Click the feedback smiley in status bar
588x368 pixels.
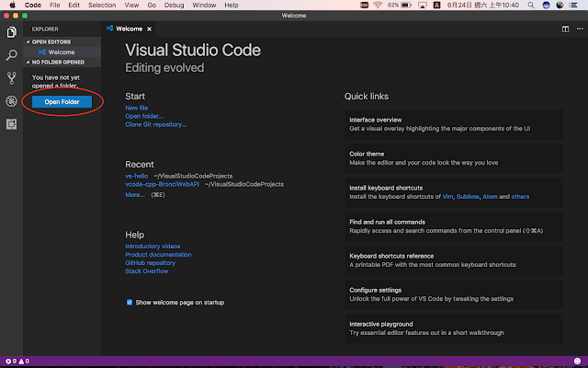[x=577, y=362]
